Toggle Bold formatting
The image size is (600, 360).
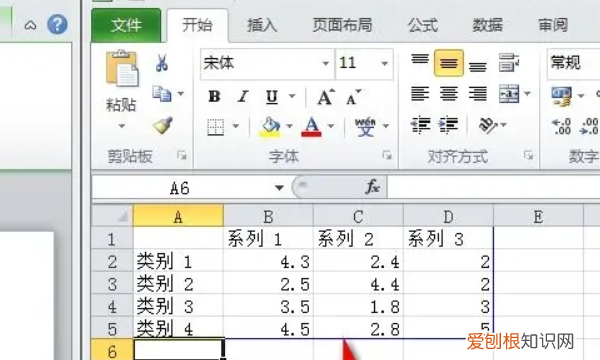[x=214, y=96]
